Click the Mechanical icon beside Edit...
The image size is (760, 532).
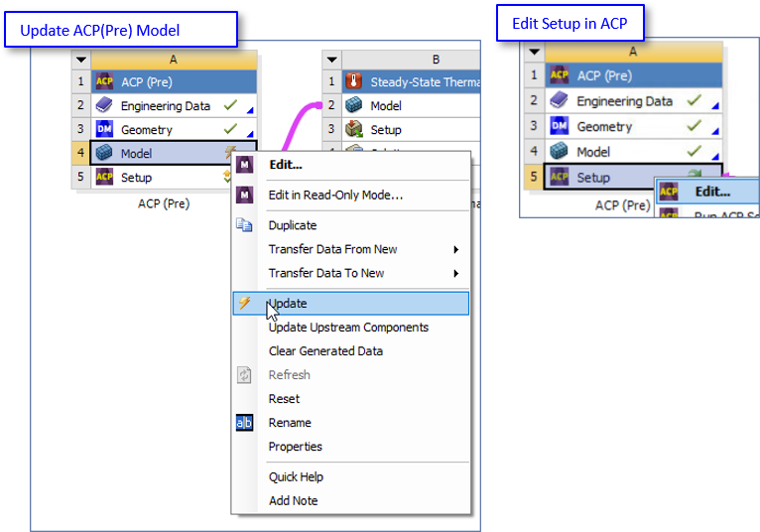245,165
